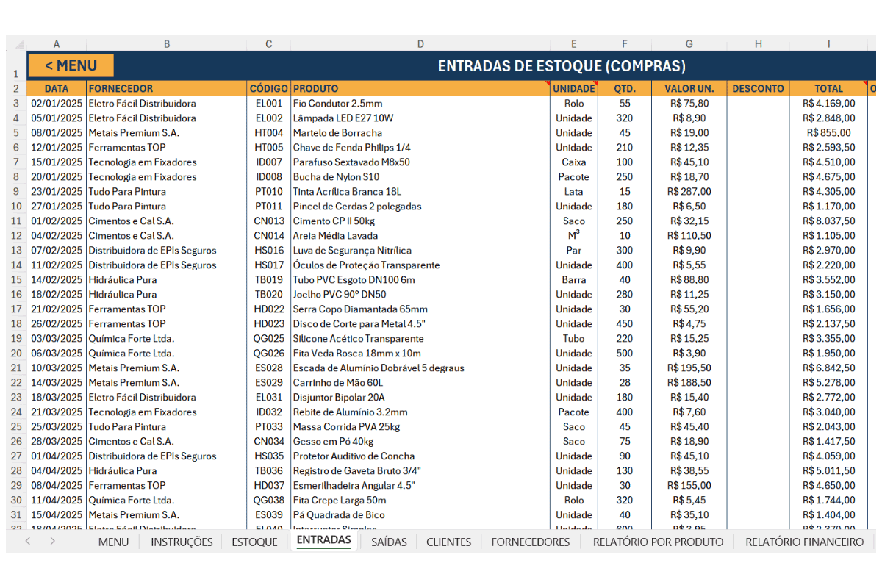Select row 5 header

coord(16,132)
